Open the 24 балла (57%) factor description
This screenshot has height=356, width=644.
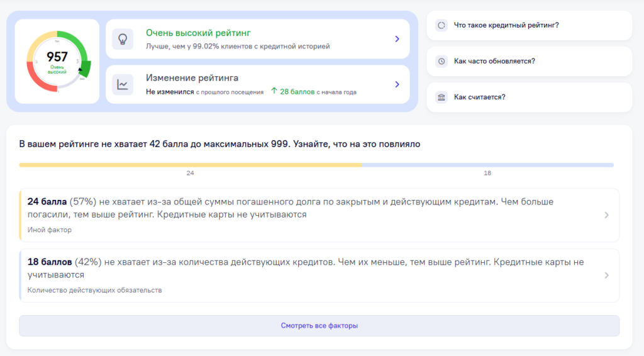coord(319,215)
